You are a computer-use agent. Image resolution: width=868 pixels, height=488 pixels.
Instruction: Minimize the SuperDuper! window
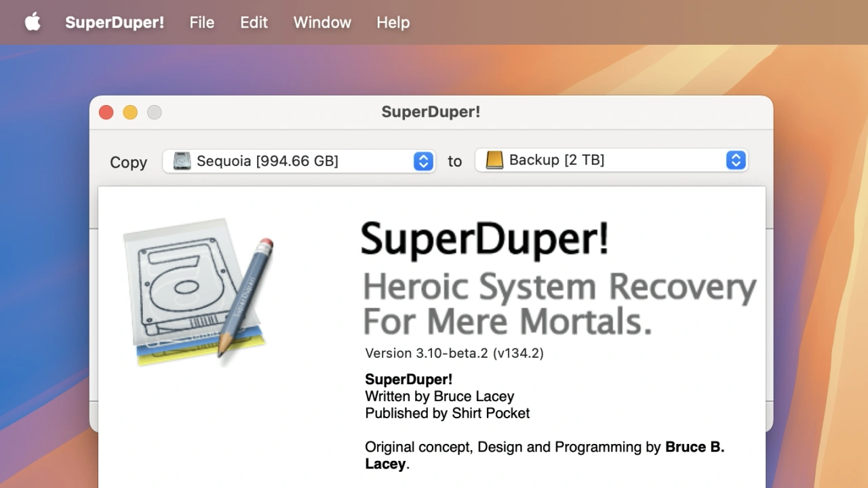tap(130, 113)
